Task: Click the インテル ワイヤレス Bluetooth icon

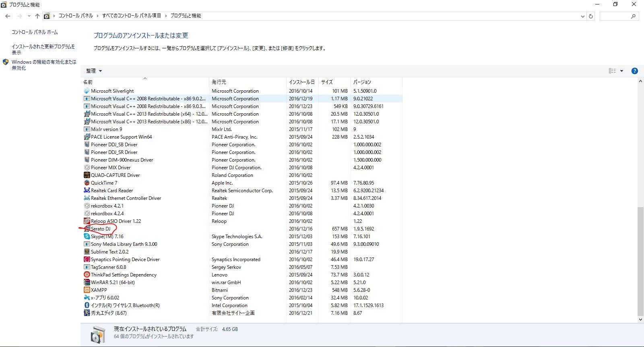Action: click(x=87, y=305)
